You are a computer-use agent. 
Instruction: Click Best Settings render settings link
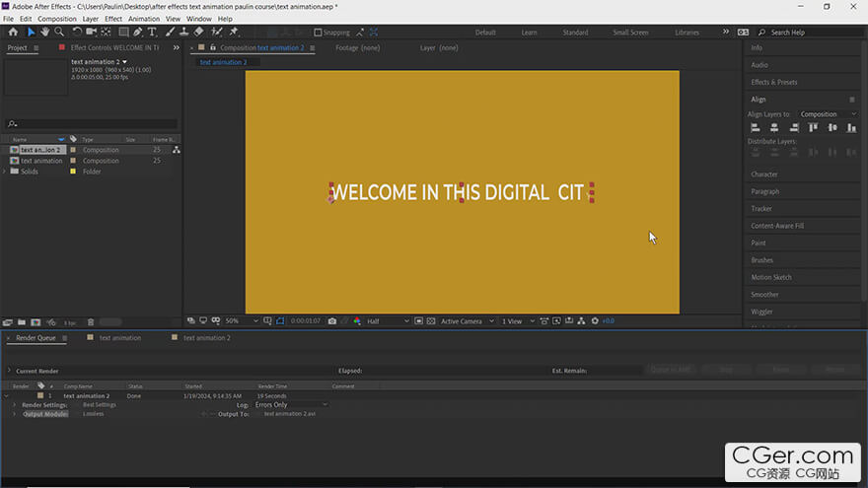click(100, 405)
